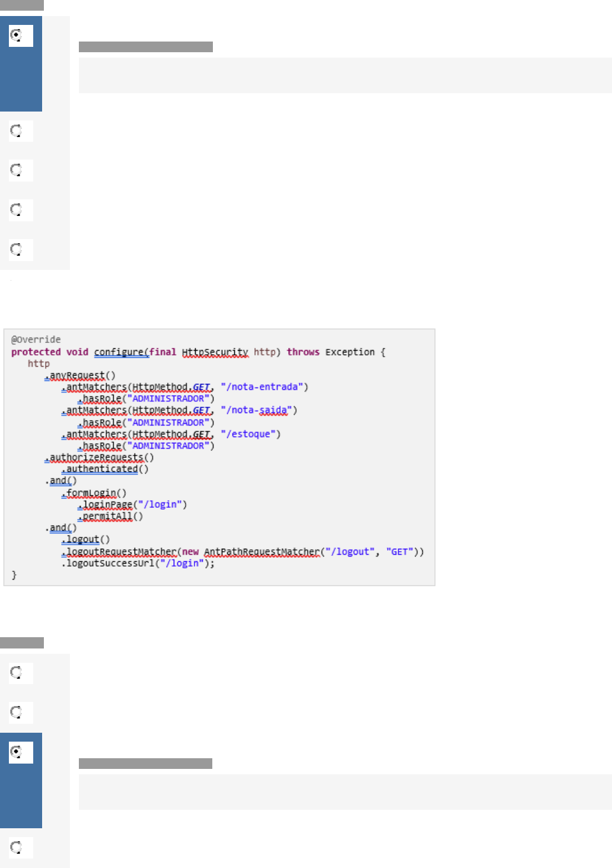612x868 pixels.
Task: Click the .logoutSuccessUrl line in code
Action: [x=138, y=563]
